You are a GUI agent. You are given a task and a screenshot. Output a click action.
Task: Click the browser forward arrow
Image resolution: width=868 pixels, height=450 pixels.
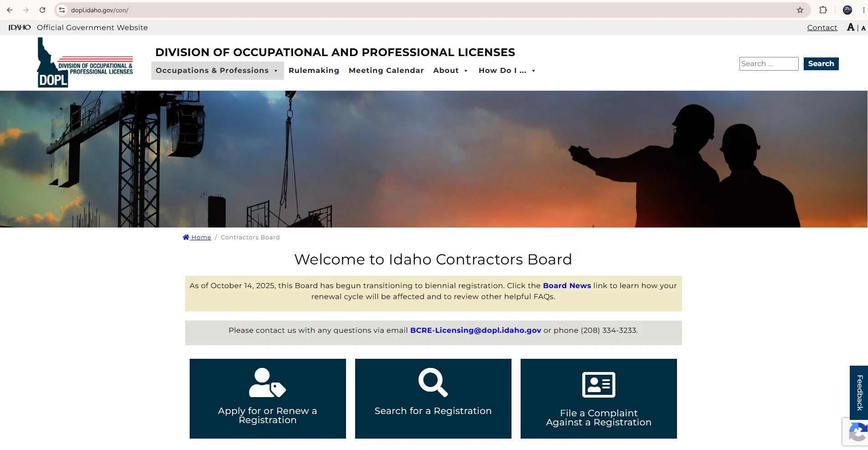tap(26, 10)
